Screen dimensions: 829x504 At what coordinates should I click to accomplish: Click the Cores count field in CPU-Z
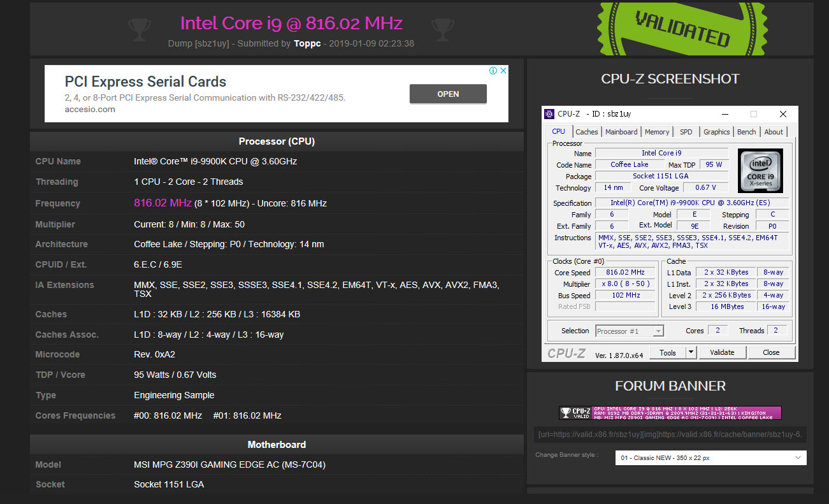[717, 330]
